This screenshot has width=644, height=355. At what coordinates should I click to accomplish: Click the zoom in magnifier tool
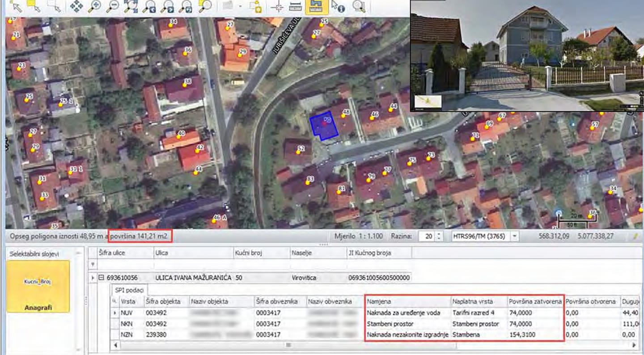tap(94, 6)
